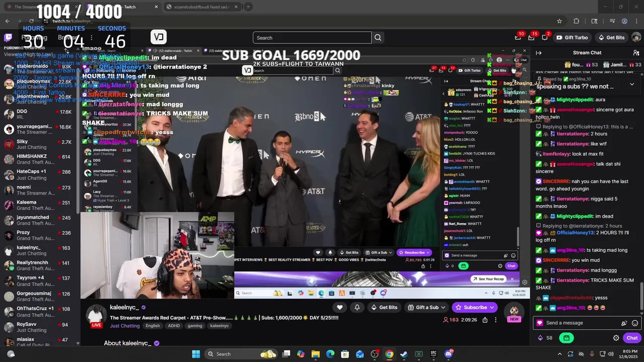
Task: Toggle notifications using the bell icon
Action: click(x=357, y=307)
